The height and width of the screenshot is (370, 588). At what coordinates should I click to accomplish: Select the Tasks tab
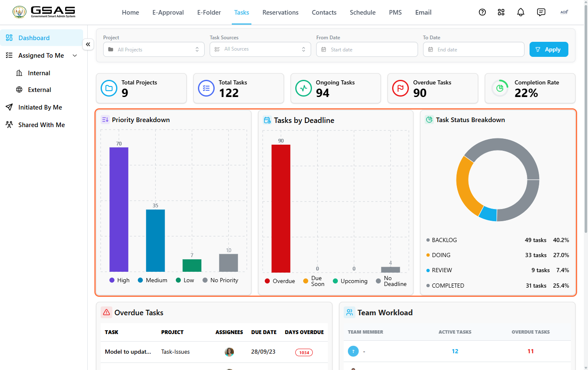tap(242, 13)
